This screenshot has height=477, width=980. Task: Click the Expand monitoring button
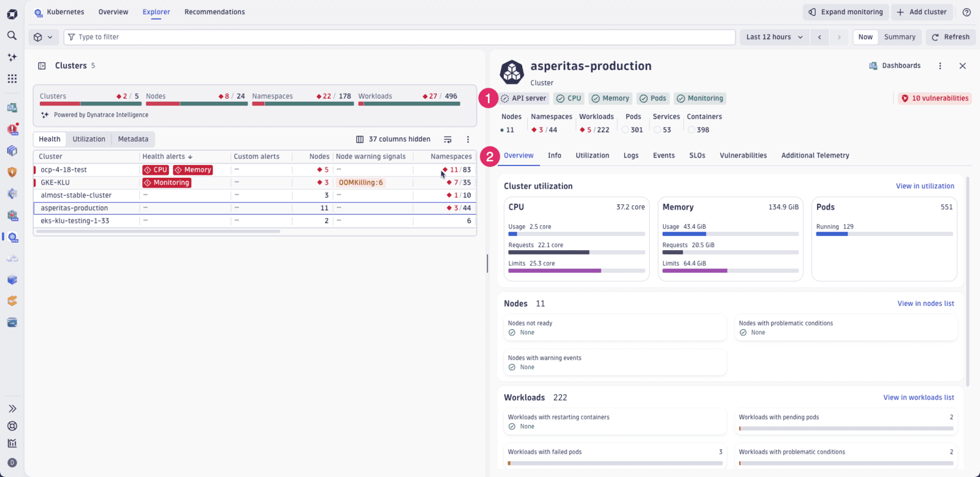tap(846, 12)
